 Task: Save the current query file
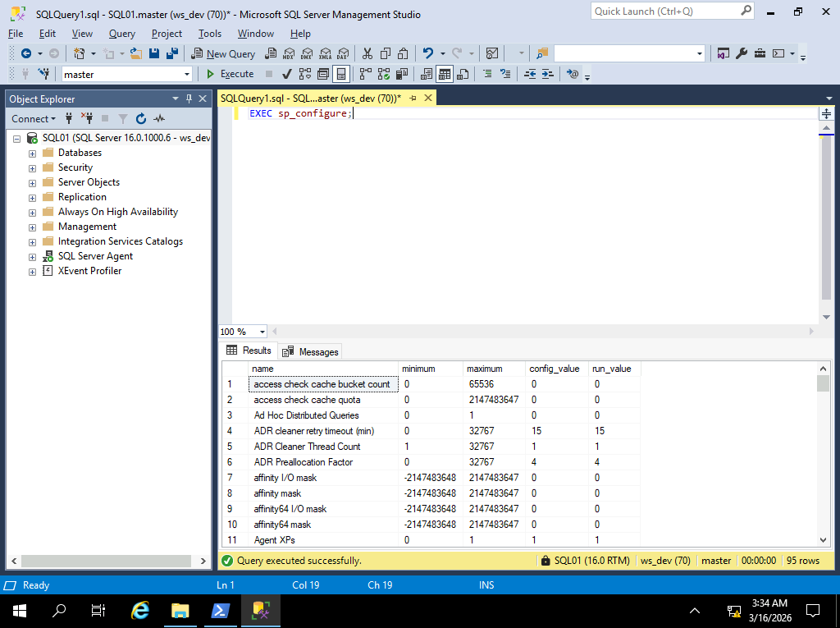154,53
